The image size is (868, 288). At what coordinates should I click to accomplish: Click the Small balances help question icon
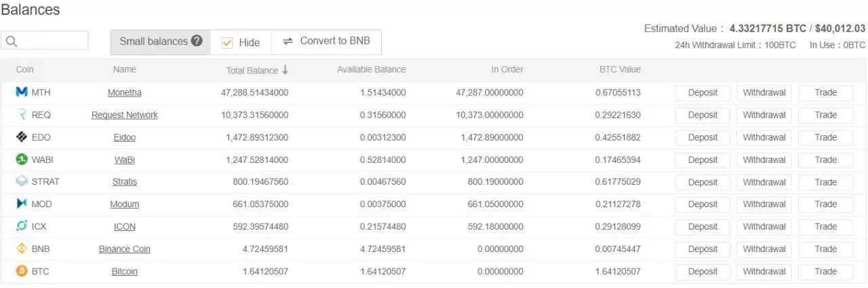coord(197,41)
